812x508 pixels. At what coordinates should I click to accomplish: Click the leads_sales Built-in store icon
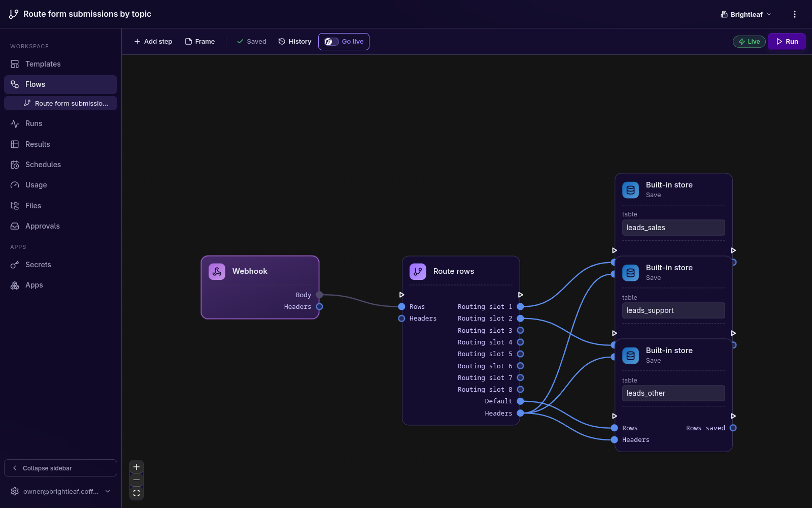(x=630, y=190)
